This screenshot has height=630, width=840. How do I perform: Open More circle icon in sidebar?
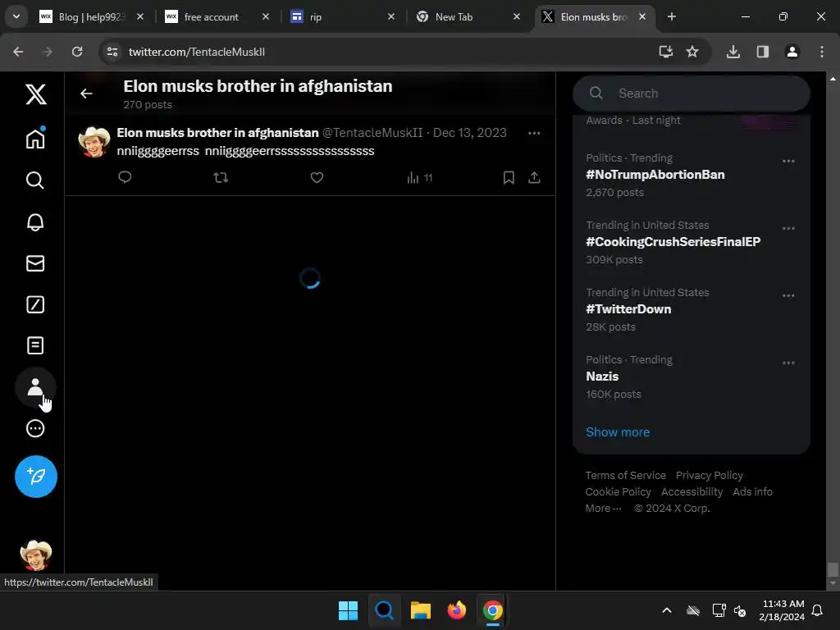(35, 428)
